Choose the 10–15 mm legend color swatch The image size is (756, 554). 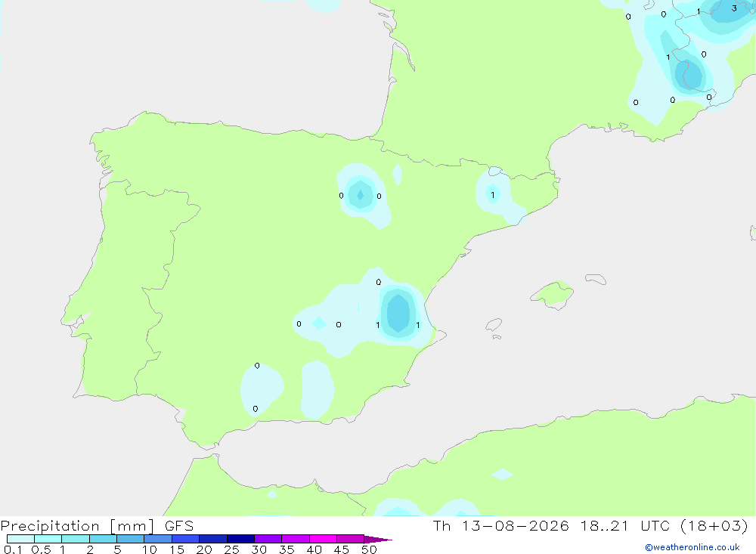158,539
